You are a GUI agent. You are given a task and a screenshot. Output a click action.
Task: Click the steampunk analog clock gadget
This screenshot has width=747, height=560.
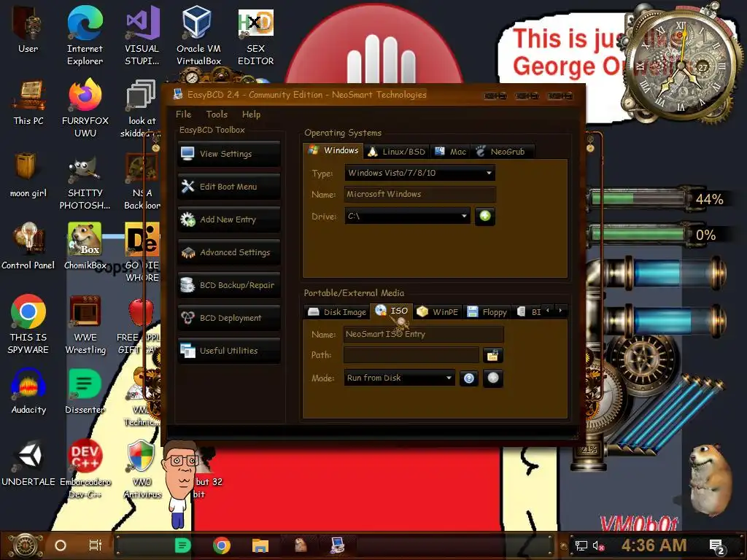681,66
